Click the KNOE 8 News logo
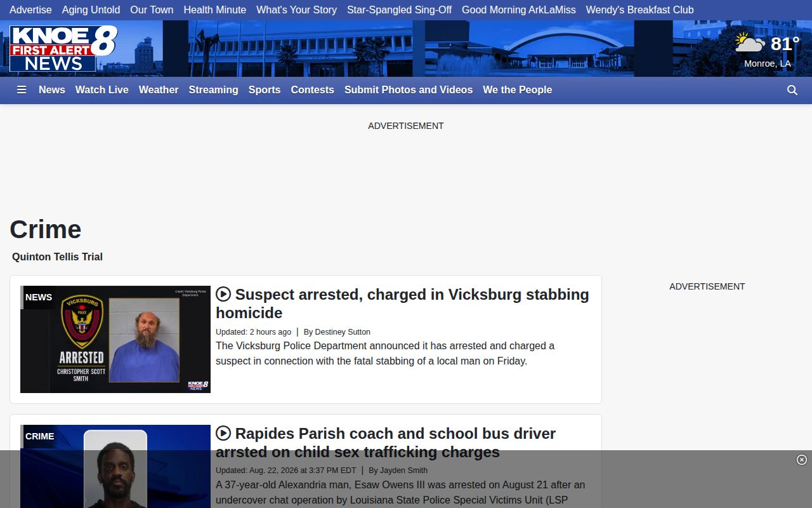Screen dimensions: 812x508 coord(63,48)
